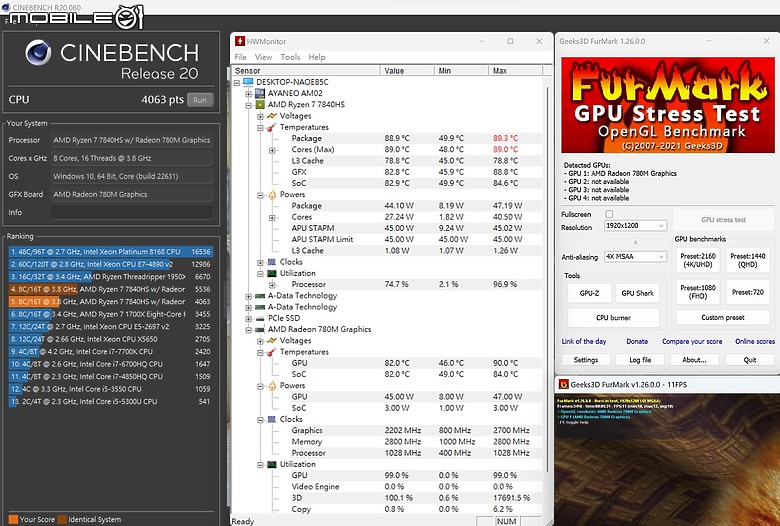Image resolution: width=780 pixels, height=526 pixels.
Task: Open the Custom preset button
Action: pos(723,317)
